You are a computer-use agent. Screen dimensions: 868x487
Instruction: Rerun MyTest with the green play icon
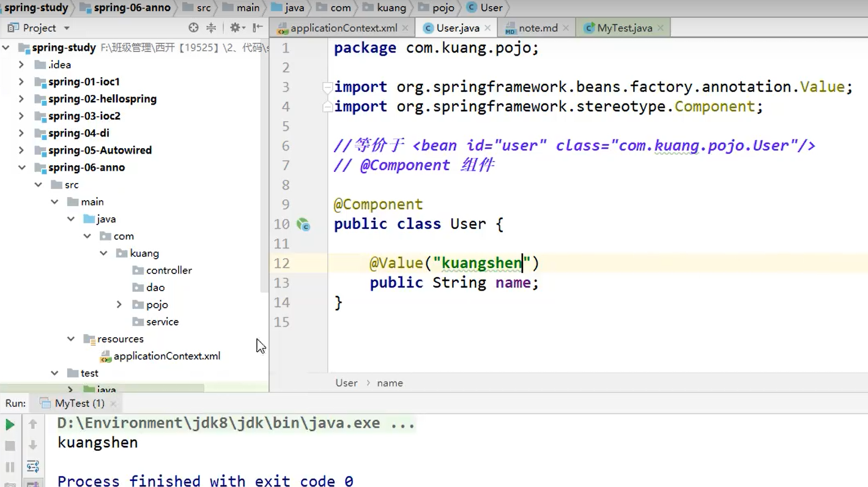pyautogui.click(x=10, y=424)
